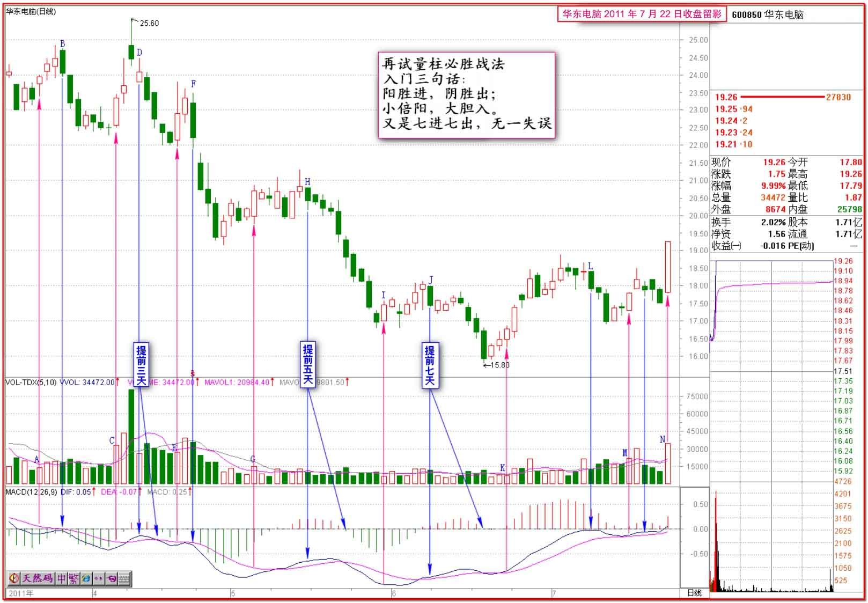
Task: Click the 600850 华东电脑 stock header
Action: click(768, 14)
